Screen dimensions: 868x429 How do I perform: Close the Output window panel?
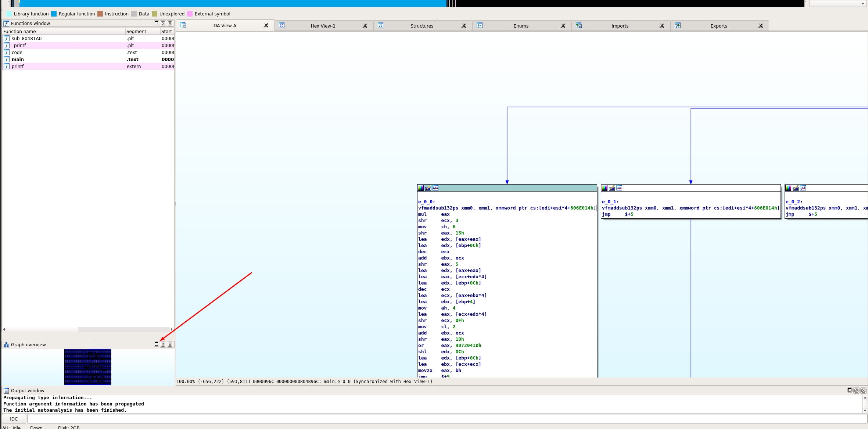click(864, 391)
